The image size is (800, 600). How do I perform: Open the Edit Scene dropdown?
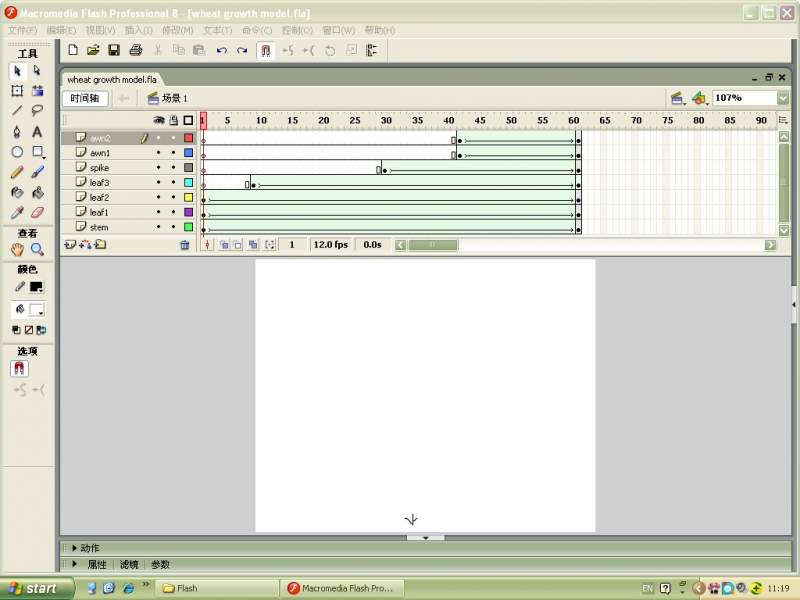(x=678, y=98)
